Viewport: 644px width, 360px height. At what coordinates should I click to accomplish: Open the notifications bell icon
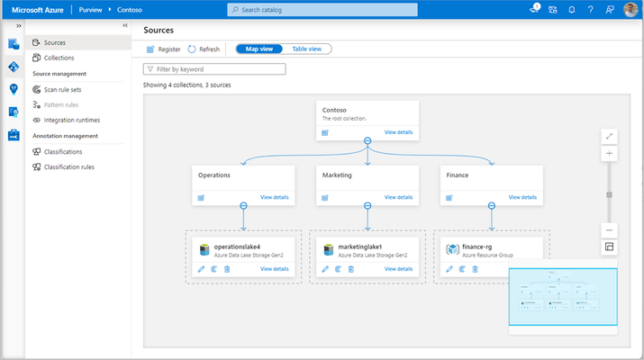pyautogui.click(x=571, y=10)
